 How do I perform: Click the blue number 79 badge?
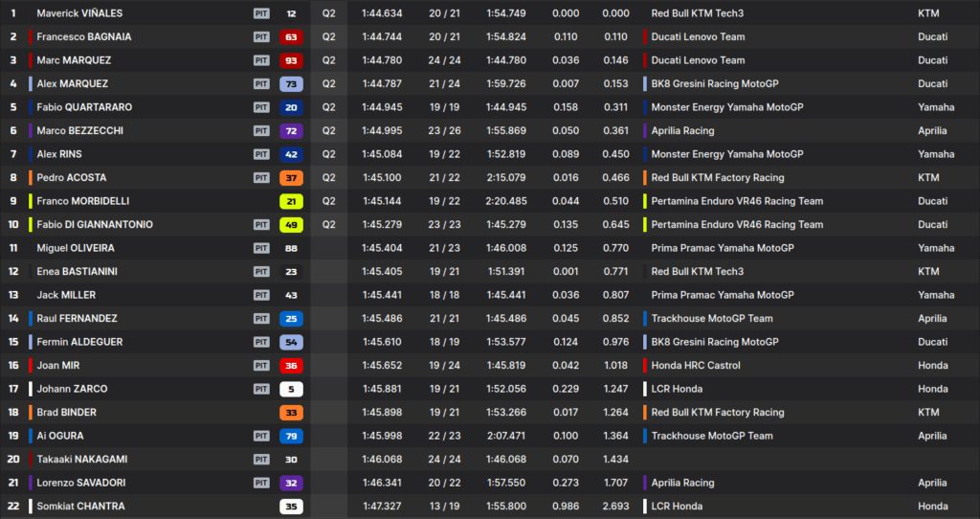pos(291,435)
